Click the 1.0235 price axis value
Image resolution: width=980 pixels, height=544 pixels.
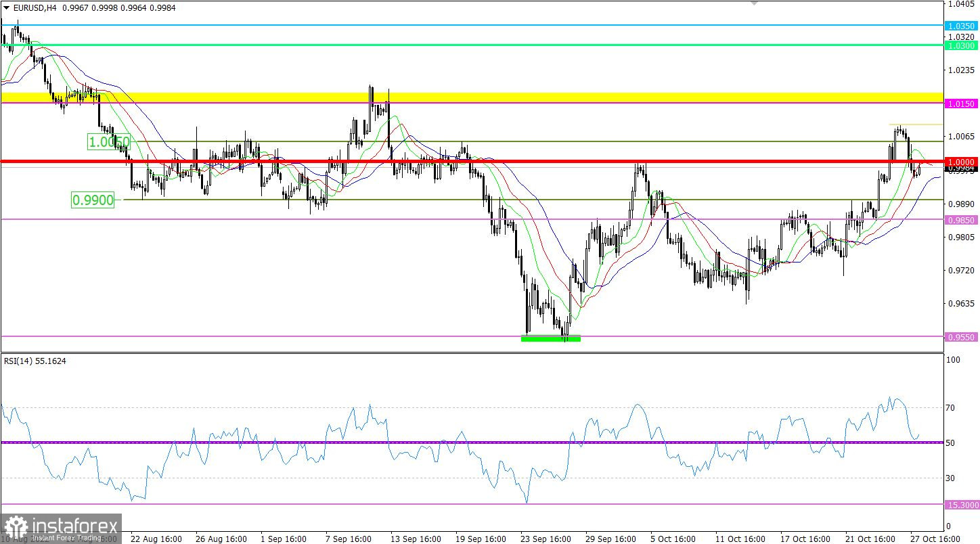961,70
